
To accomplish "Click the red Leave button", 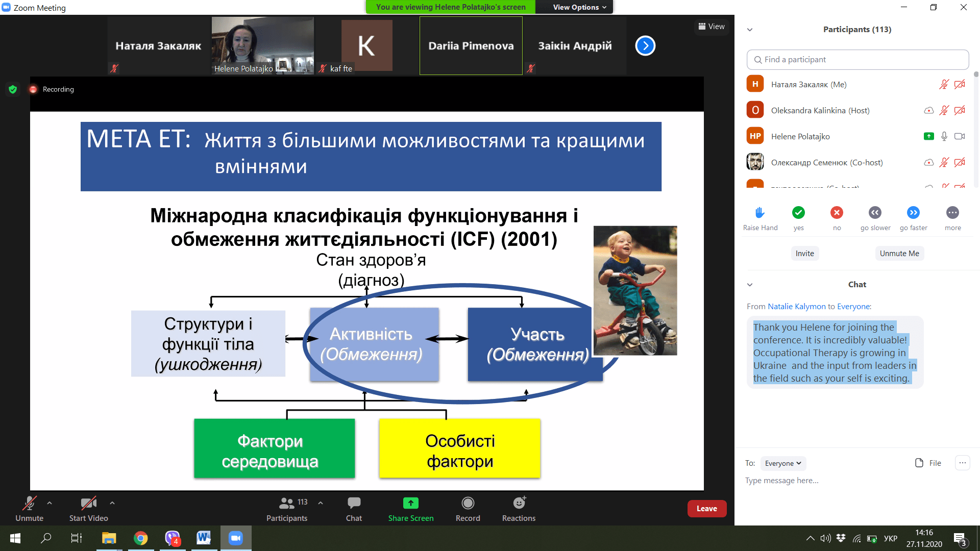I will point(706,509).
